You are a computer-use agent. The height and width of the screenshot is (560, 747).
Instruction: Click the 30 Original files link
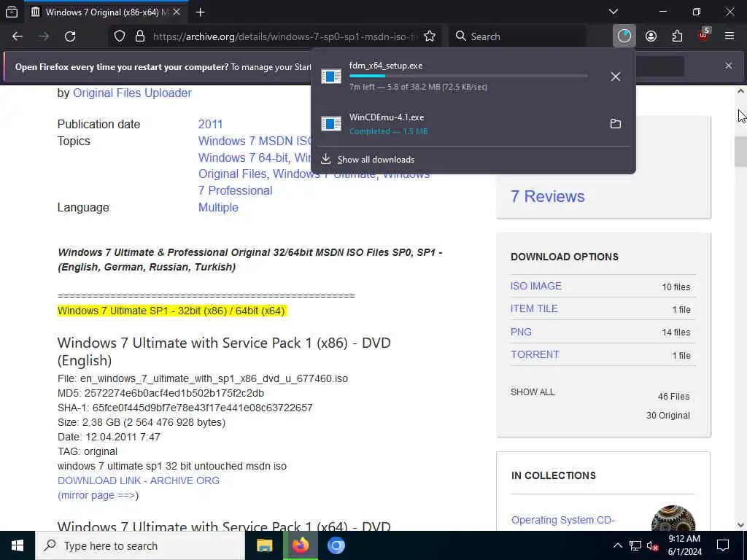(x=668, y=415)
